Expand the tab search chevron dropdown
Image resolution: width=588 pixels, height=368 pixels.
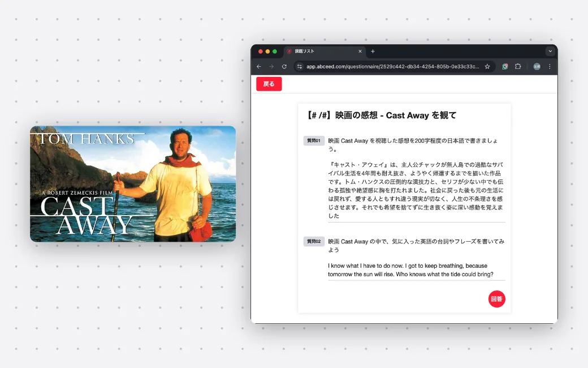[x=550, y=52]
